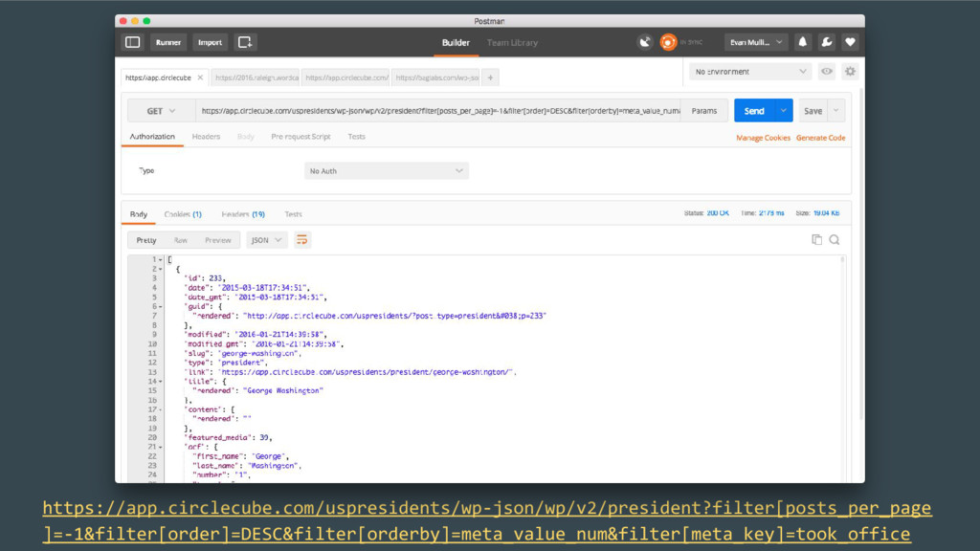
Task: Open the request Body tab
Action: [x=246, y=136]
